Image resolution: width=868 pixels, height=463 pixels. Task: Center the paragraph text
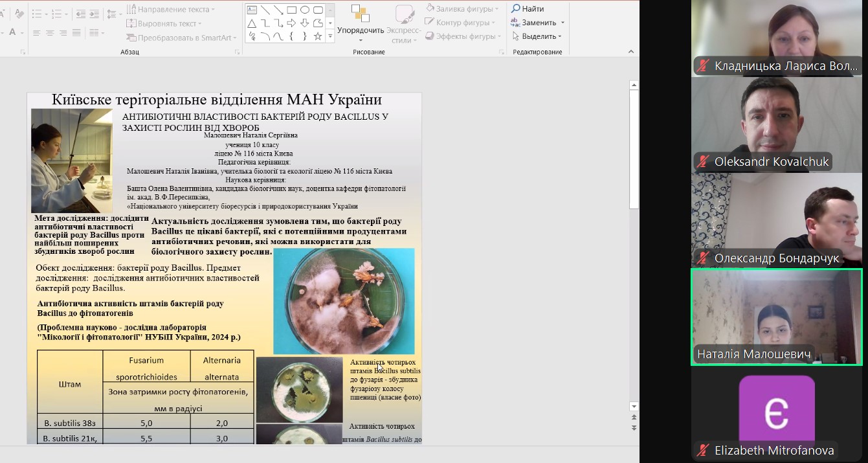pos(50,32)
